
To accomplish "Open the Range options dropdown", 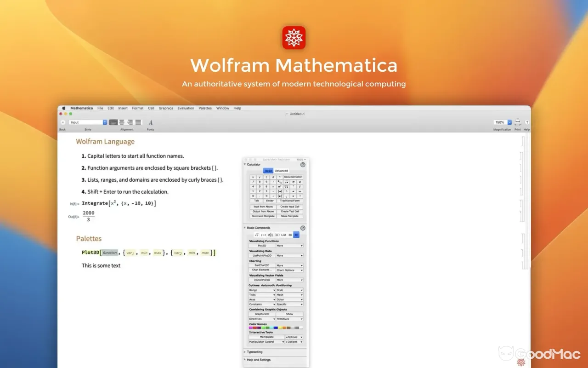I will 262,290.
